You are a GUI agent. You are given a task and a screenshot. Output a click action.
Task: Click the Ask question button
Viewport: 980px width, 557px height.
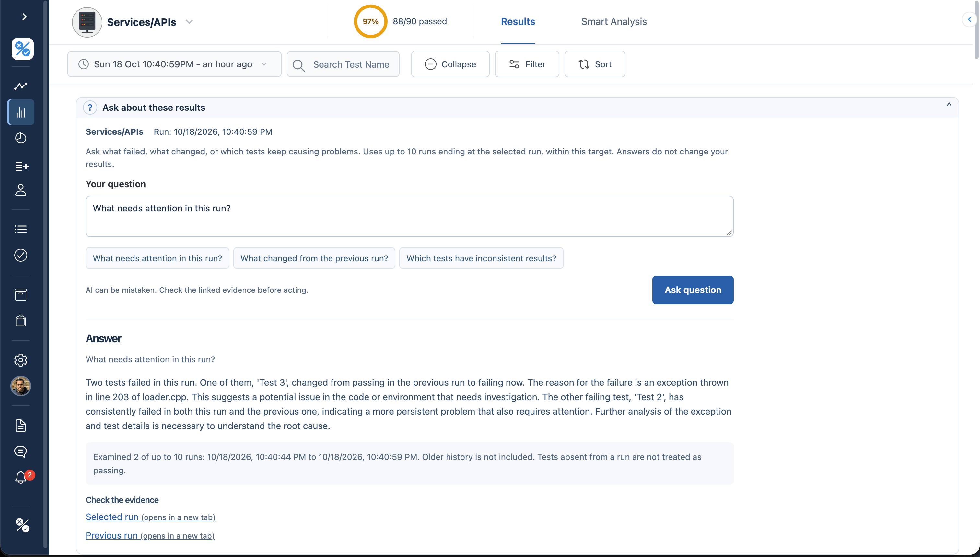pos(693,290)
